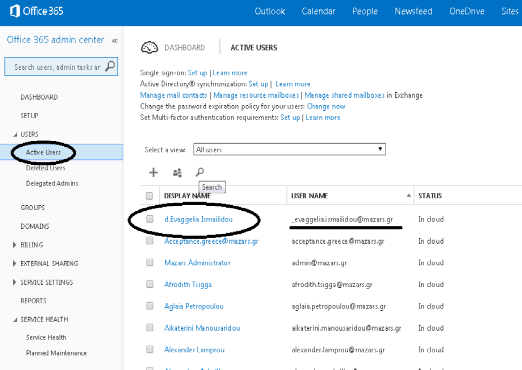The height and width of the screenshot is (370, 522).
Task: Open REPORTS in the left navigation
Action: tap(33, 301)
